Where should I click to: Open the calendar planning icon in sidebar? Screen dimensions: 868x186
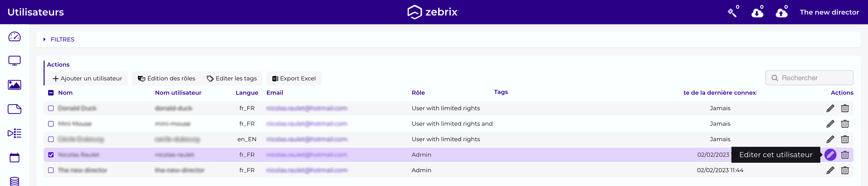coord(15,157)
